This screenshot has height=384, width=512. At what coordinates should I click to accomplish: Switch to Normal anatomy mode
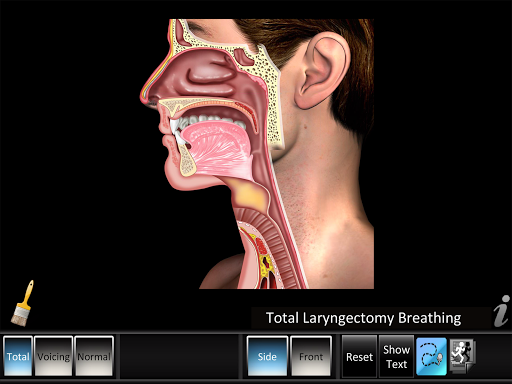coord(94,356)
